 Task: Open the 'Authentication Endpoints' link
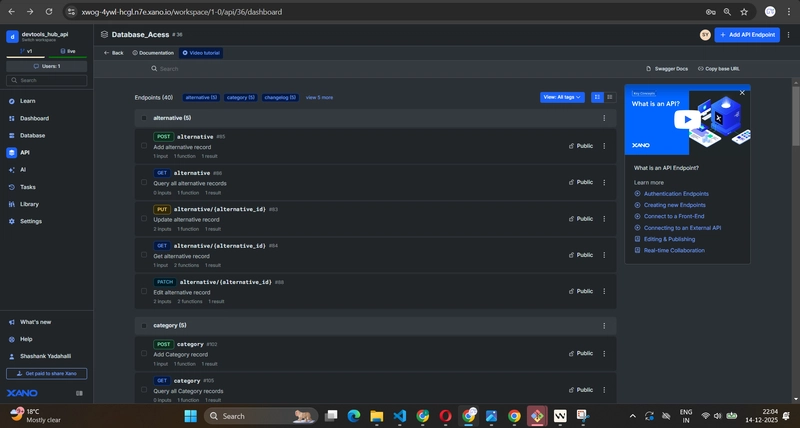tap(676, 193)
